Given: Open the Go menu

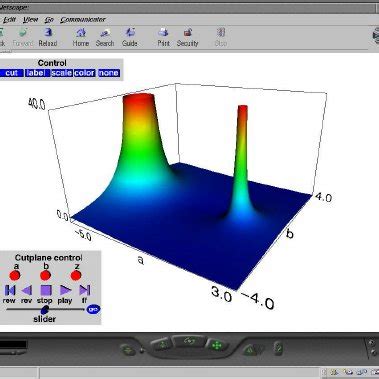Looking at the screenshot, I should pyautogui.click(x=49, y=20).
